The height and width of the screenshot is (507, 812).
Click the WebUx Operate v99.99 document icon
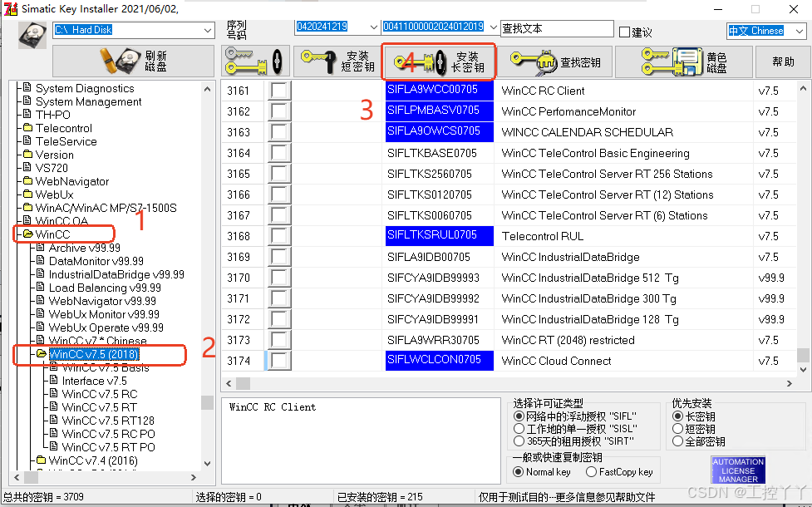pyautogui.click(x=41, y=327)
